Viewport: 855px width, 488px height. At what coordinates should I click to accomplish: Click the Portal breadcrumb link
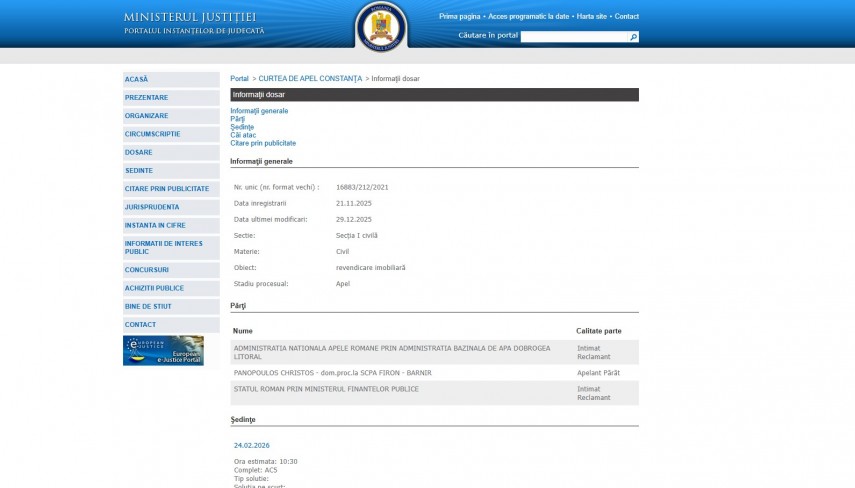pyautogui.click(x=239, y=78)
